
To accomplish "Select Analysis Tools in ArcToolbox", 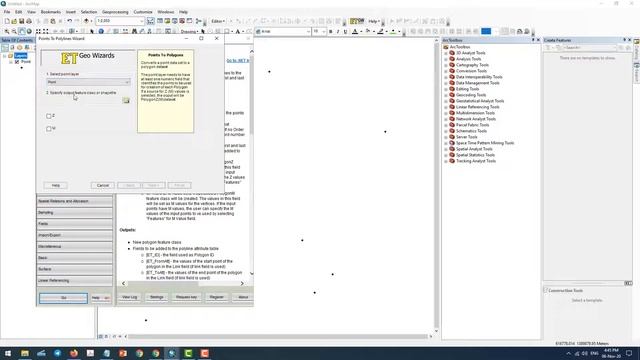I will point(468,59).
